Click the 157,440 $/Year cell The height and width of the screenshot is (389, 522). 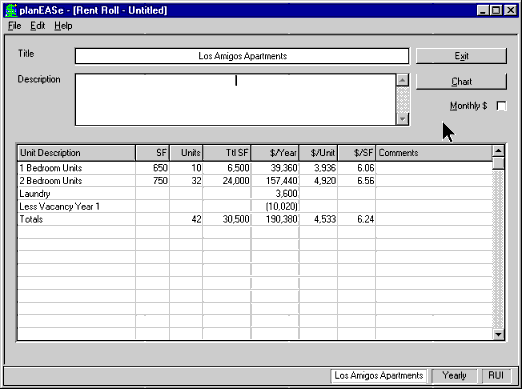point(275,181)
